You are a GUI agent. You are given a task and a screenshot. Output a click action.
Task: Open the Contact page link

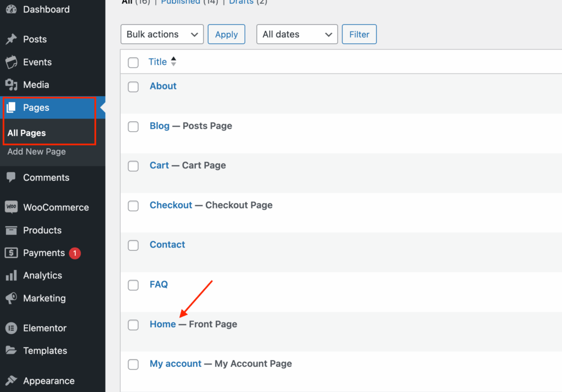[167, 245]
